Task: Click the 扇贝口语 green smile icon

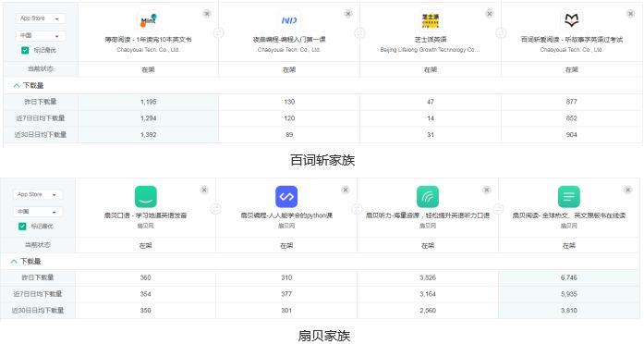Action: [146, 196]
